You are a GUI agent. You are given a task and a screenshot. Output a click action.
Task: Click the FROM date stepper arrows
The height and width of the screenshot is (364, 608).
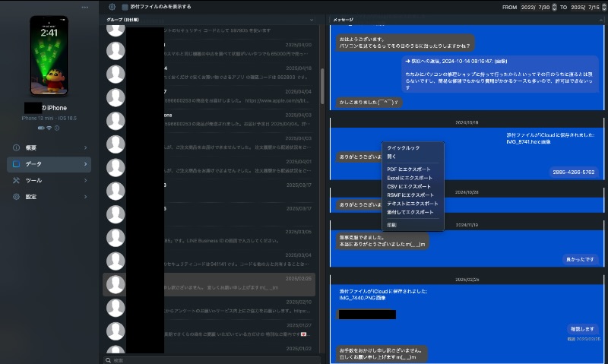coord(554,7)
